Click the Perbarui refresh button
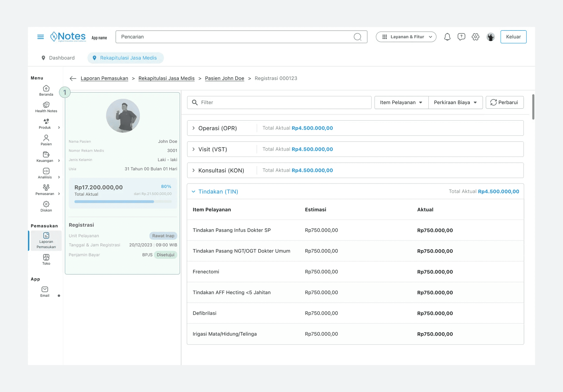The image size is (563, 392). click(504, 103)
